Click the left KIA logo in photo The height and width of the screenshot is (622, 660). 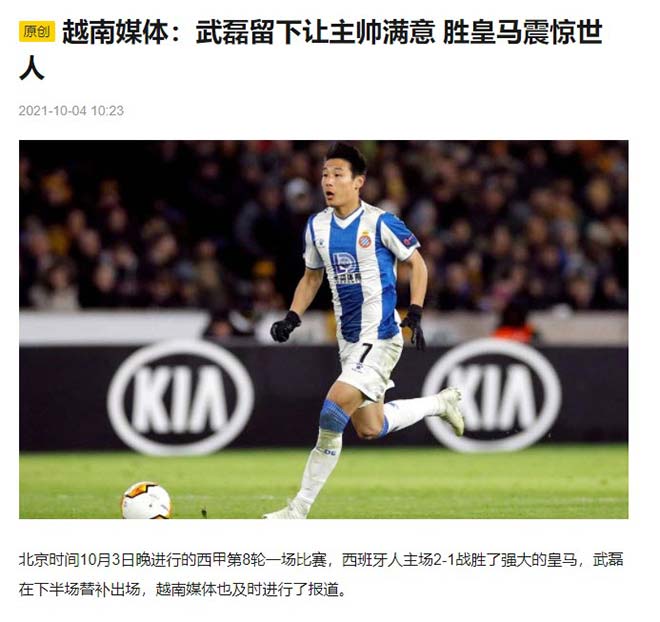tap(181, 397)
